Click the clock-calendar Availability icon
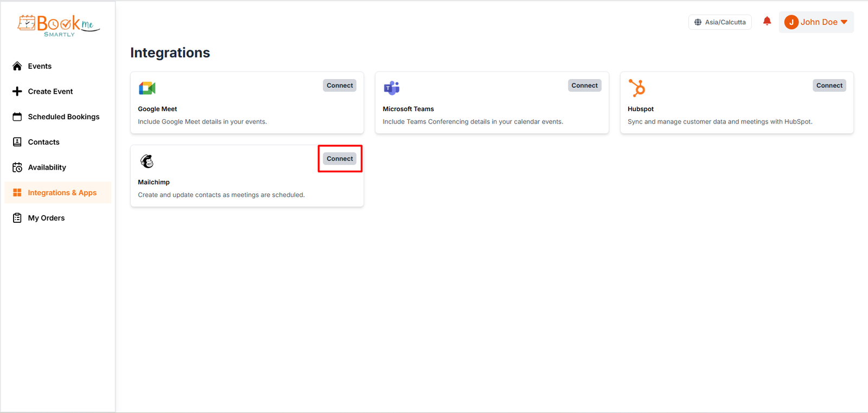 coord(17,167)
